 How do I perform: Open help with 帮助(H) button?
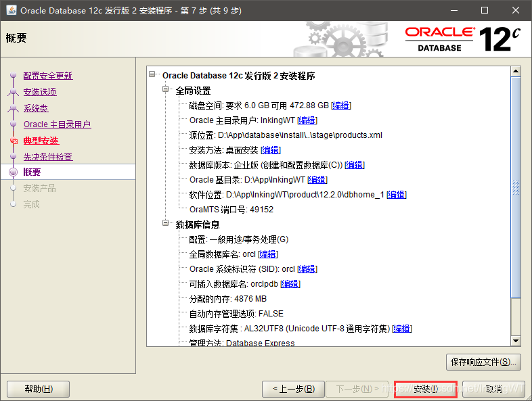click(x=39, y=389)
